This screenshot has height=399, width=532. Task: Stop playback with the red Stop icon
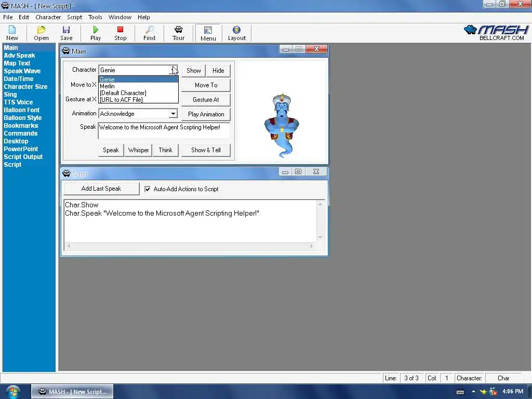tap(120, 33)
